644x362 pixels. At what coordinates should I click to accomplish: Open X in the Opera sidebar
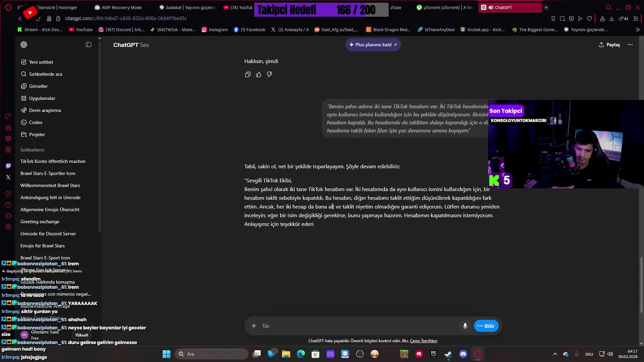coord(8,177)
